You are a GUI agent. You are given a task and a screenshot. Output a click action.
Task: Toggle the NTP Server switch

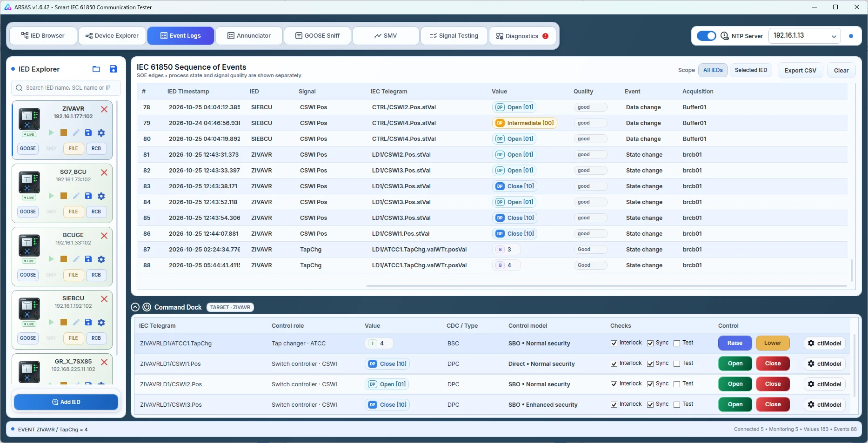[x=706, y=36]
